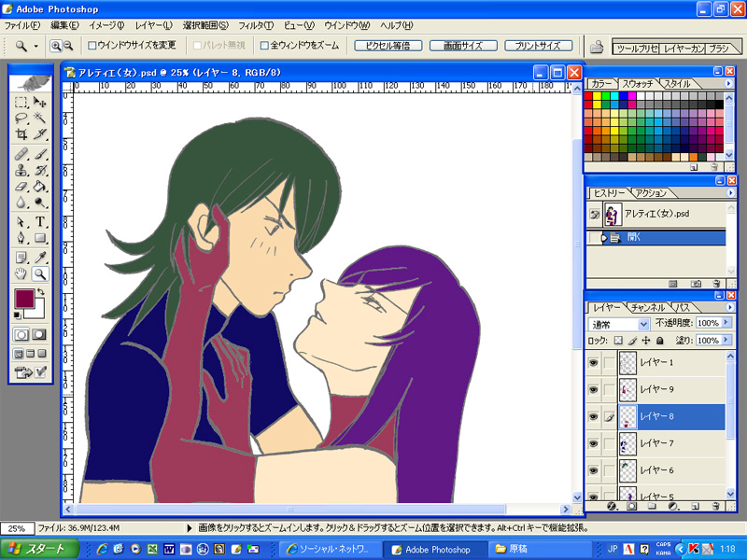
Task: Select the Brush tool
Action: [x=40, y=154]
